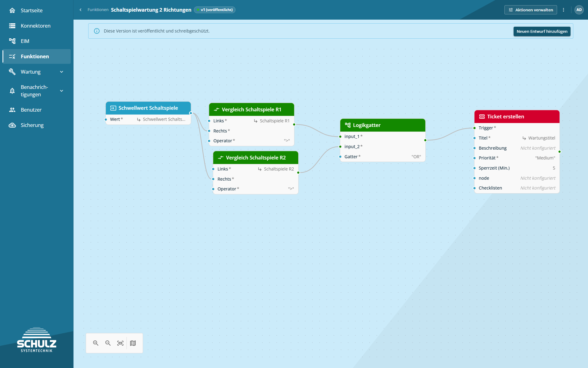
Task: Click the Logikgatter node icon
Action: (348, 125)
